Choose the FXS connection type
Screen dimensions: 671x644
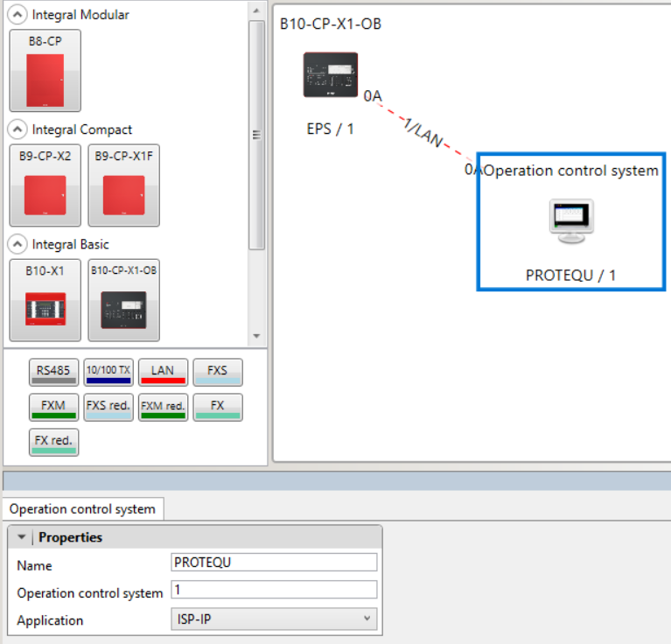click(x=218, y=372)
